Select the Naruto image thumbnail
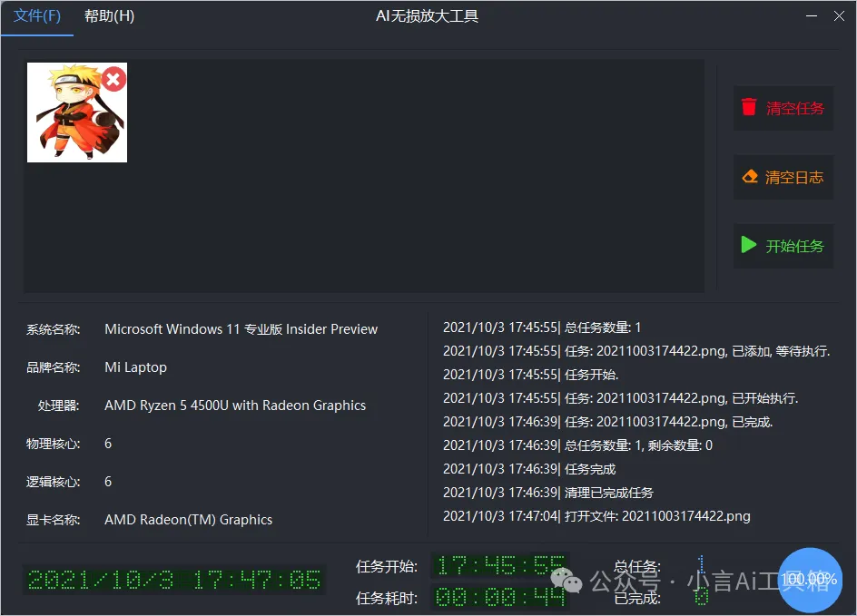Viewport: 857px width, 616px height. tap(77, 112)
